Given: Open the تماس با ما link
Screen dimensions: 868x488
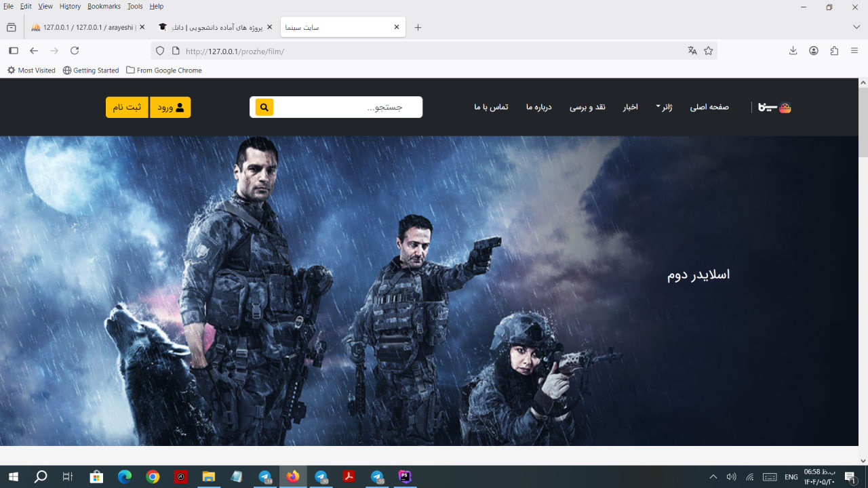Looking at the screenshot, I should [491, 107].
